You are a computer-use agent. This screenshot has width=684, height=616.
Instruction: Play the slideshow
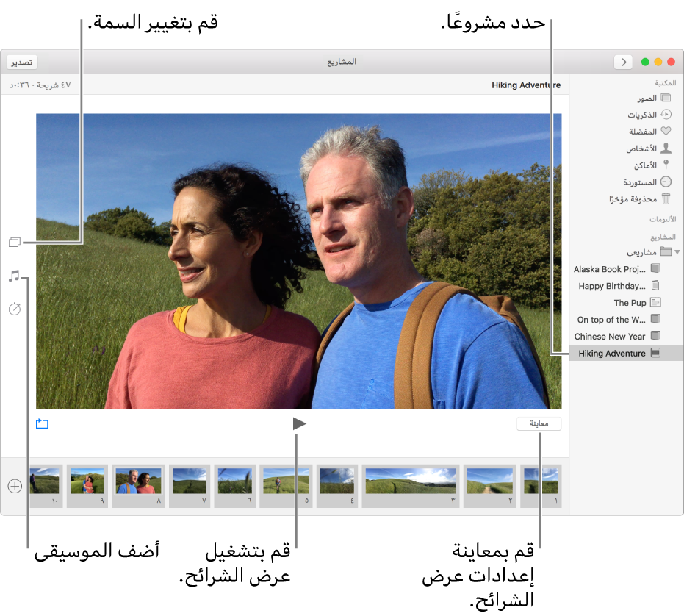tap(299, 423)
